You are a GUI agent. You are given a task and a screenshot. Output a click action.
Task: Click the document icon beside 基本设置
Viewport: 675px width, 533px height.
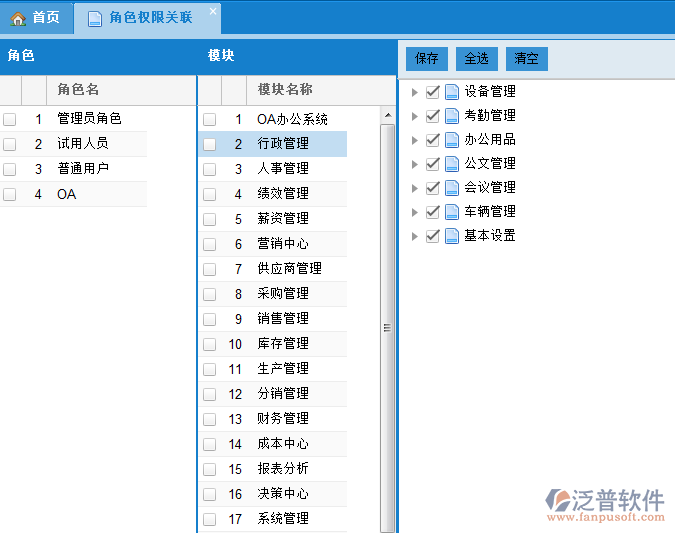(x=451, y=236)
